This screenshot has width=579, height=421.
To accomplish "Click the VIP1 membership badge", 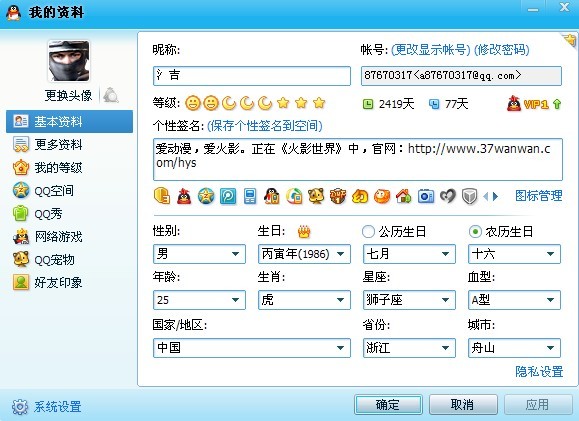I will [x=534, y=104].
